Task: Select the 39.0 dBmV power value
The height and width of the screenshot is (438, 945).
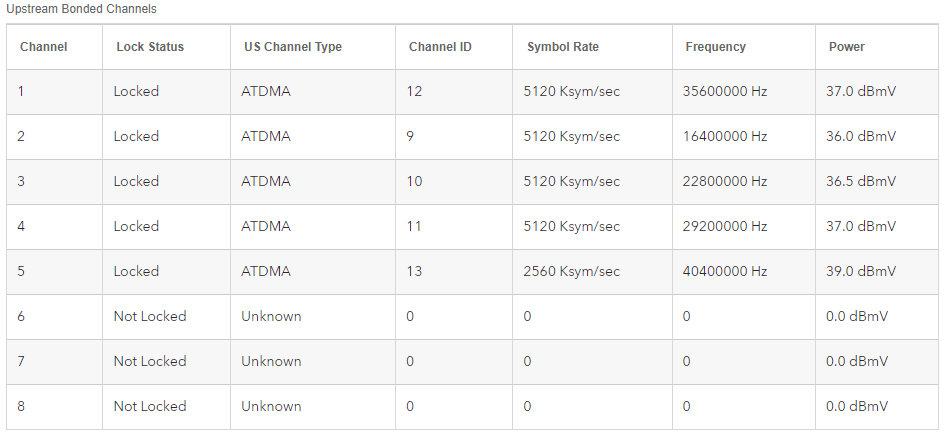Action: [860, 272]
